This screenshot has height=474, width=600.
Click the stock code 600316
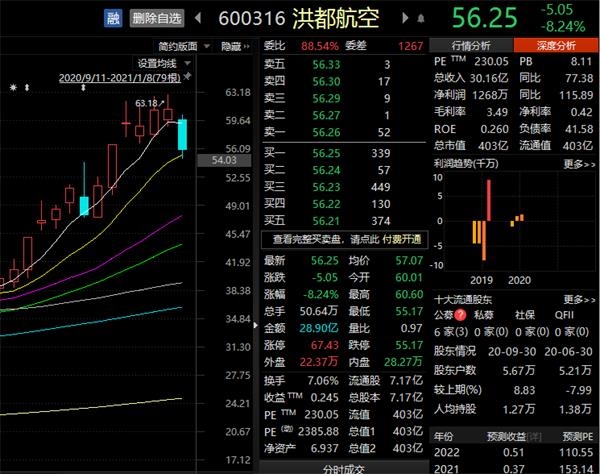coord(252,18)
